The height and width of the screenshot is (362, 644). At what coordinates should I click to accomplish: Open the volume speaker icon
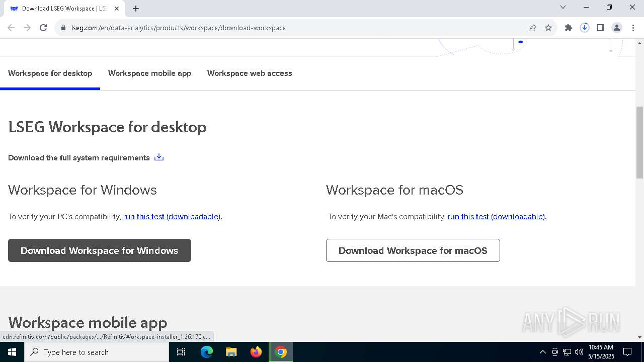(579, 352)
